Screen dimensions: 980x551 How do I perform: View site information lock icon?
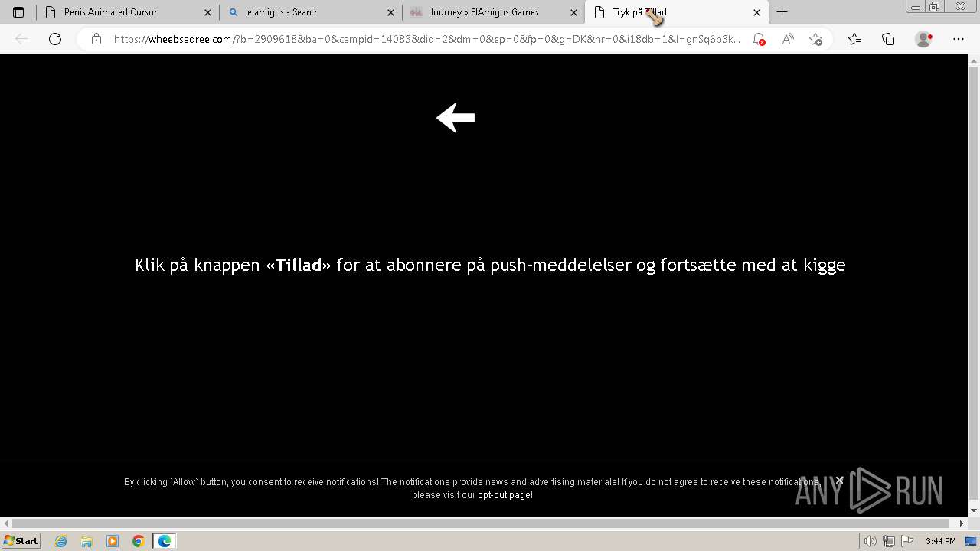[96, 39]
